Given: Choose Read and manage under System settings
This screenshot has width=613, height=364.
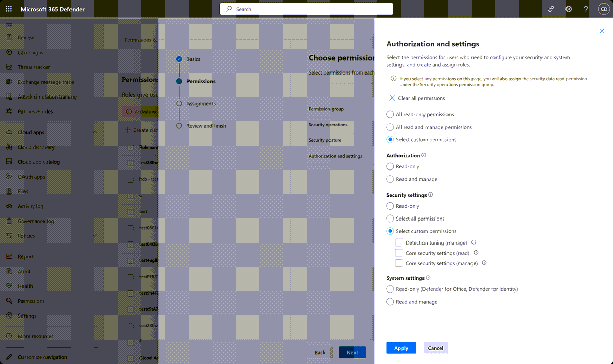Looking at the screenshot, I should tap(390, 302).
